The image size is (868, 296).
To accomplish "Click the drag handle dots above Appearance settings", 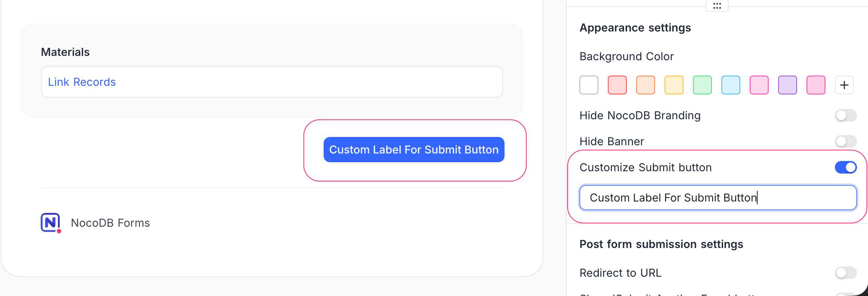I will tap(717, 6).
